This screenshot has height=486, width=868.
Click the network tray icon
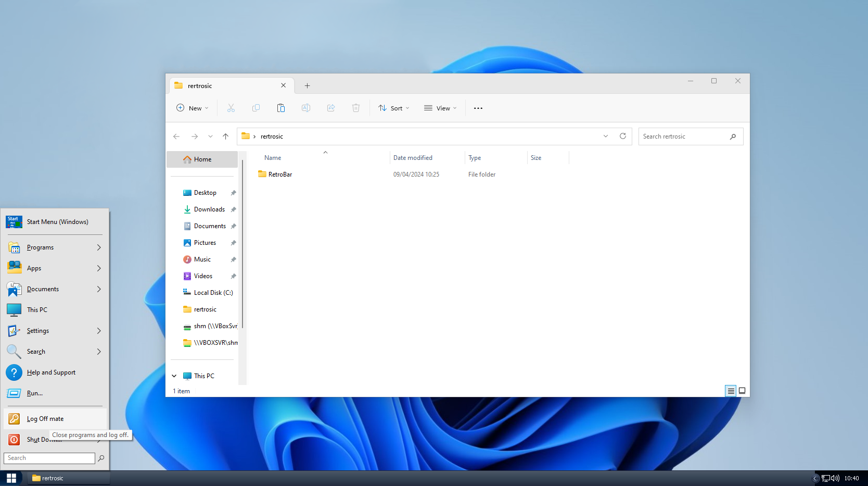coord(826,478)
